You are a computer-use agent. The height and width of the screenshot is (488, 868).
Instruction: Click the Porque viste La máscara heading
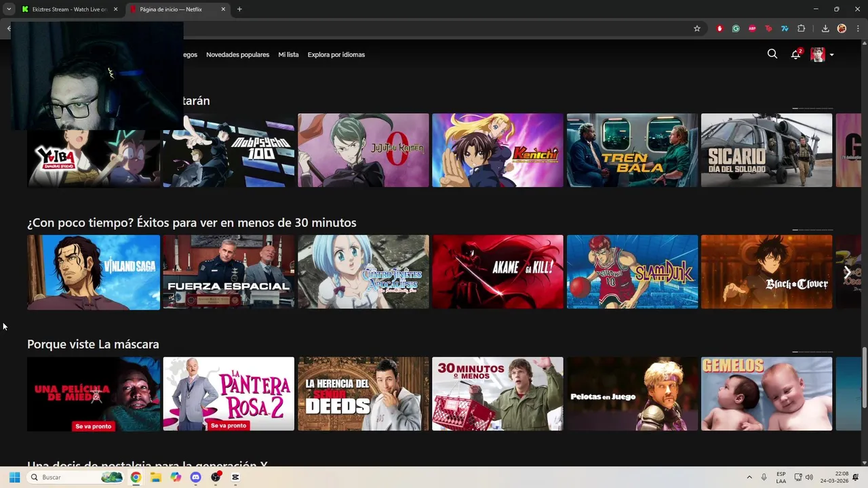(93, 344)
